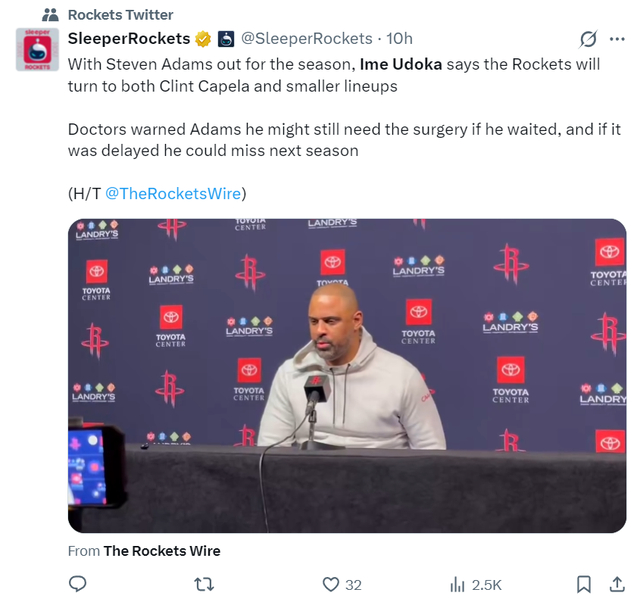
Task: Open the three-dot more options menu
Action: click(x=617, y=39)
